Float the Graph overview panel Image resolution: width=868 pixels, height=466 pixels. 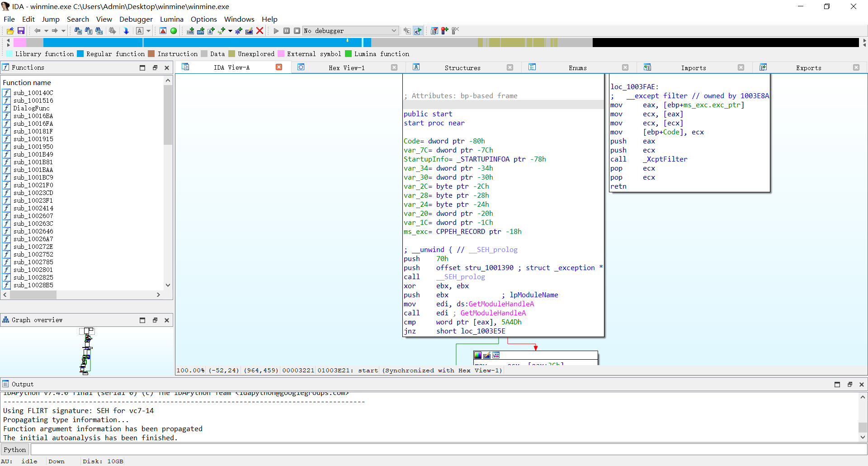click(155, 320)
